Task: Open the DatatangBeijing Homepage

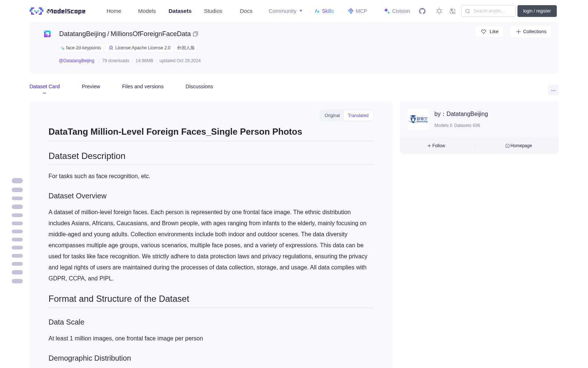Action: click(519, 146)
